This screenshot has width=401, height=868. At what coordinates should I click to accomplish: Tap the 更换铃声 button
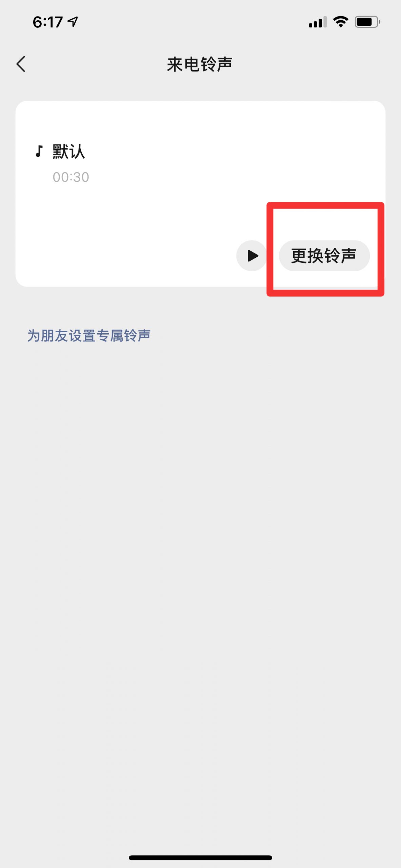(x=324, y=256)
